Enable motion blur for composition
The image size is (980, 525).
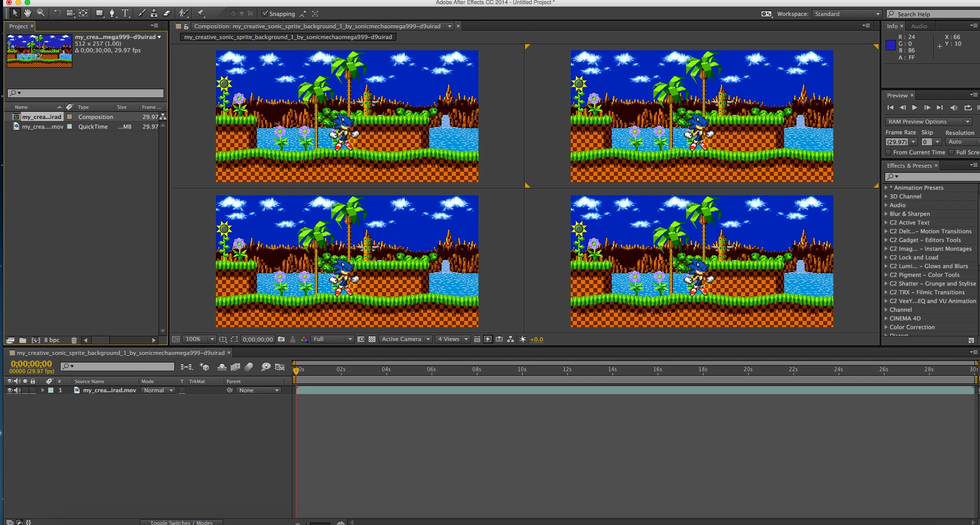click(249, 367)
